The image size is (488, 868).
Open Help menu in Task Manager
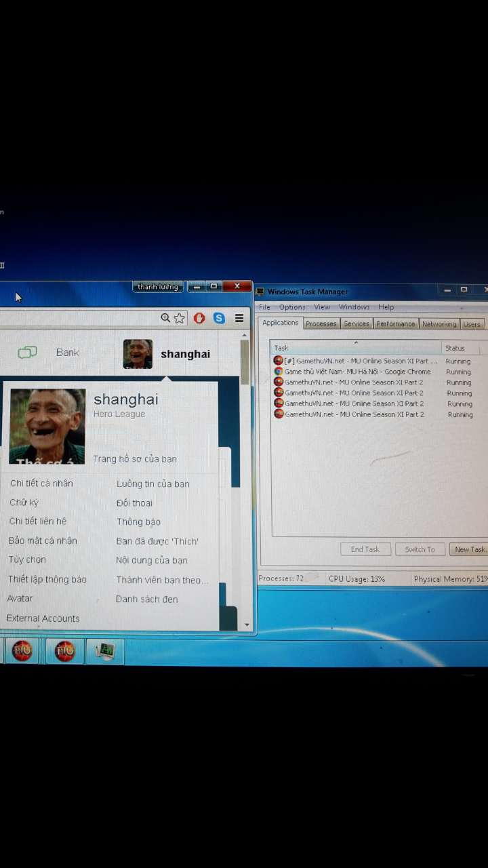(386, 307)
